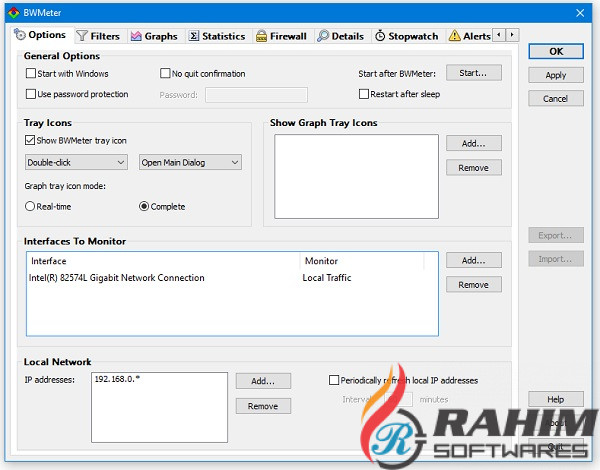The height and width of the screenshot is (470, 600).
Task: Click the Filters funnel icon
Action: pyautogui.click(x=82, y=36)
